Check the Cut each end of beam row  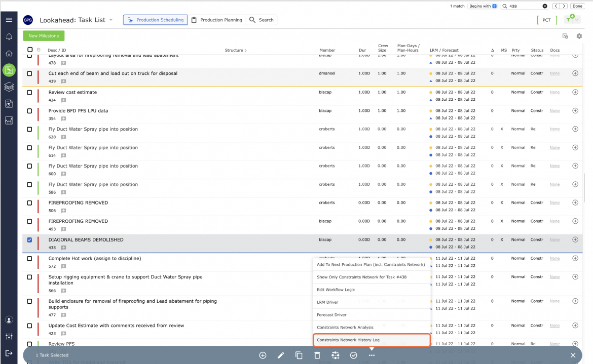(x=29, y=73)
